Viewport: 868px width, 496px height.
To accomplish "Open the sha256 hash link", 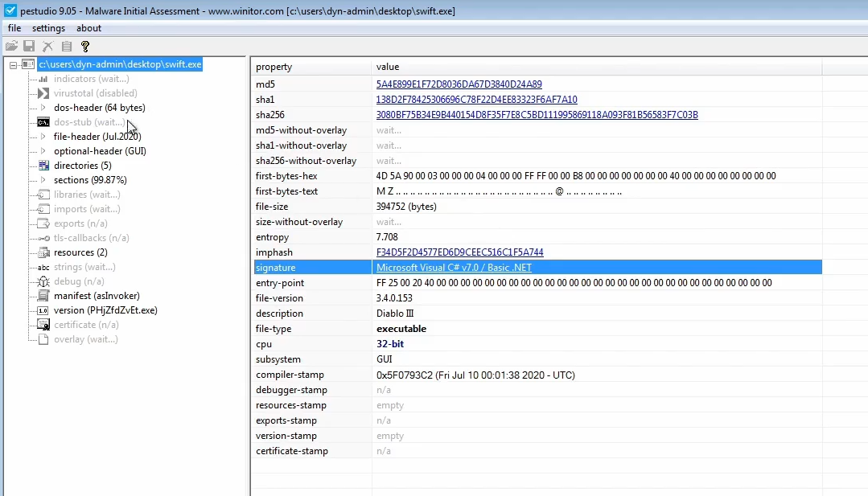I will 537,114.
